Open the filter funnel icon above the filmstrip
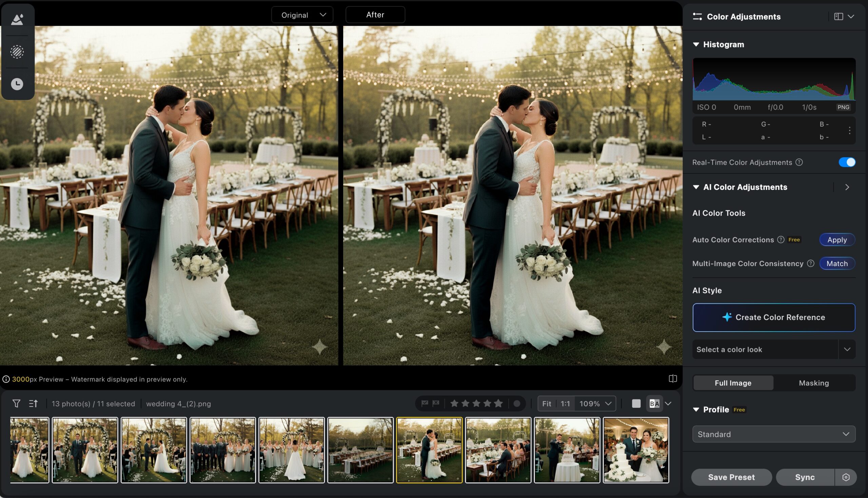The height and width of the screenshot is (498, 868). (x=16, y=403)
